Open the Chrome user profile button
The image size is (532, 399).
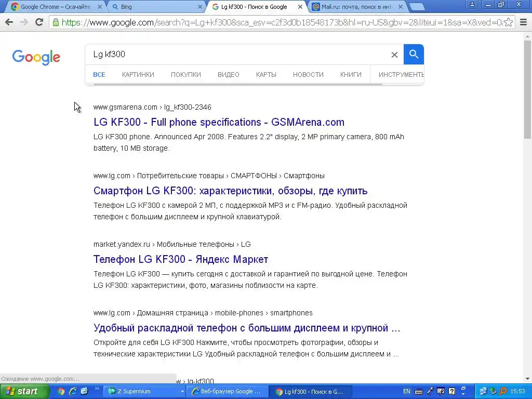pyautogui.click(x=472, y=4)
